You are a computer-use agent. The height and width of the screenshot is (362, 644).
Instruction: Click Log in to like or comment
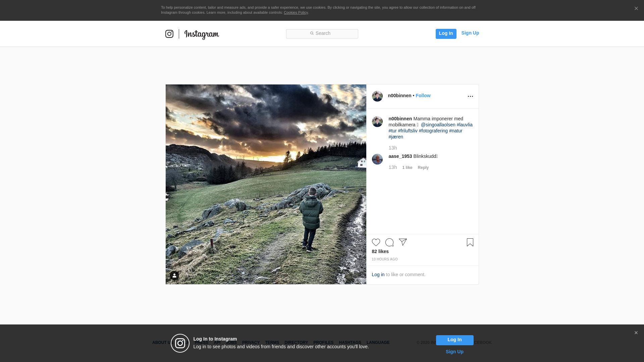[378, 275]
